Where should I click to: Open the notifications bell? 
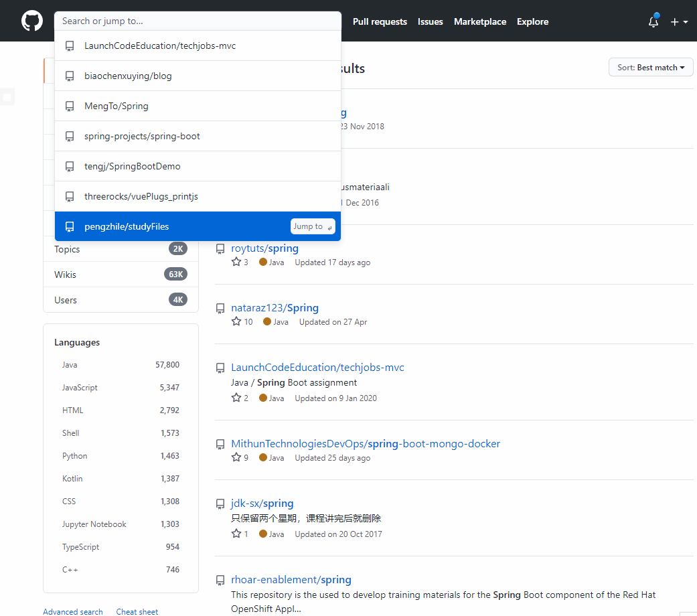pos(653,22)
